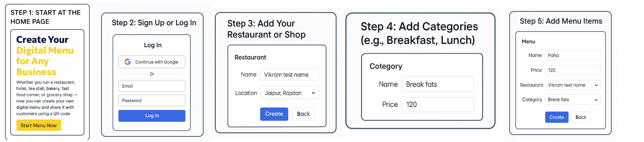Click Back button in Restaurant form
The width and height of the screenshot is (644, 142).
coord(303,114)
